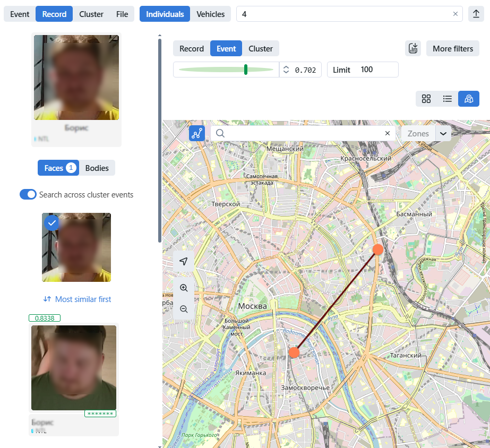This screenshot has width=490, height=448.
Task: Adjust the green similarity threshold slider
Action: (x=245, y=69)
